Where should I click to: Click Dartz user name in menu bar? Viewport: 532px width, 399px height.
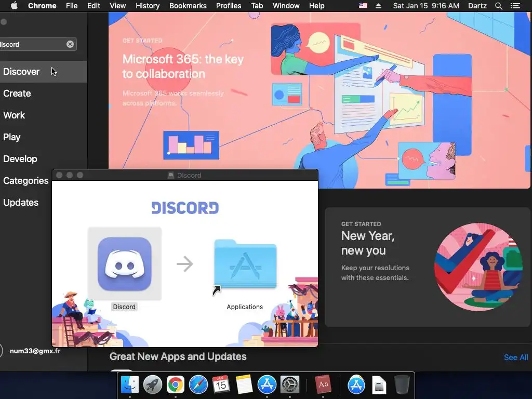[x=477, y=6]
